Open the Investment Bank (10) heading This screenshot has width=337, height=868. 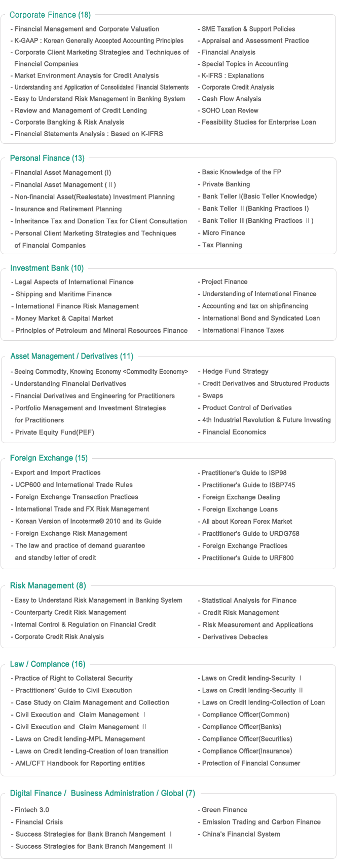point(47,268)
